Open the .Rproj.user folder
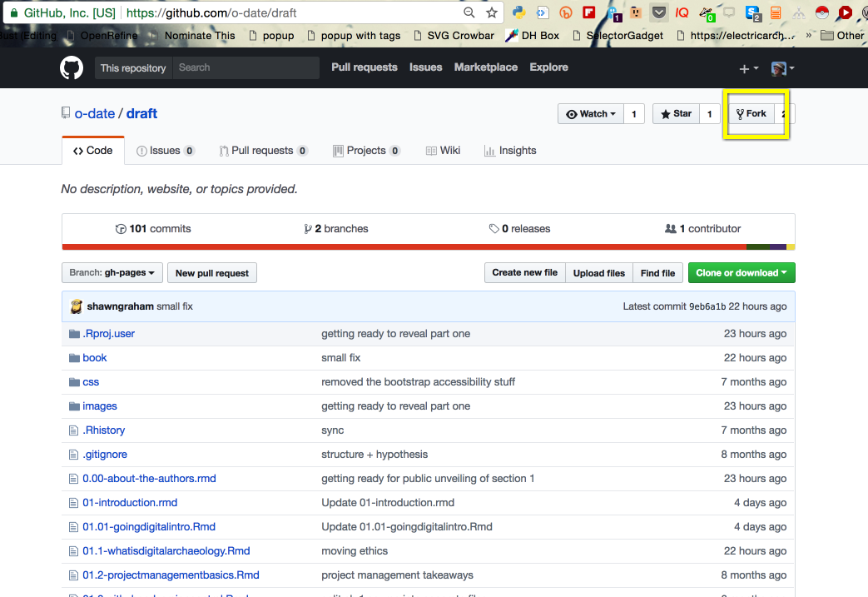This screenshot has height=597, width=868. (108, 333)
